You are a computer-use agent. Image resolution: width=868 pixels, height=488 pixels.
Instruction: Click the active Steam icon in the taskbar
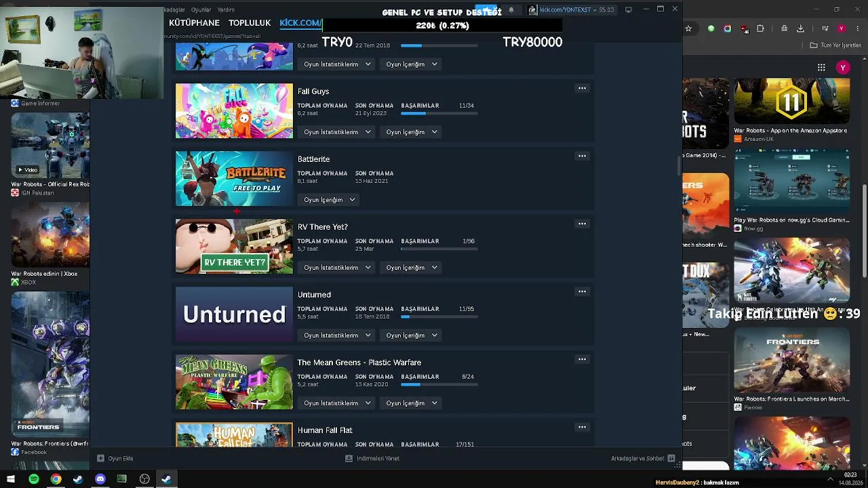click(x=166, y=479)
